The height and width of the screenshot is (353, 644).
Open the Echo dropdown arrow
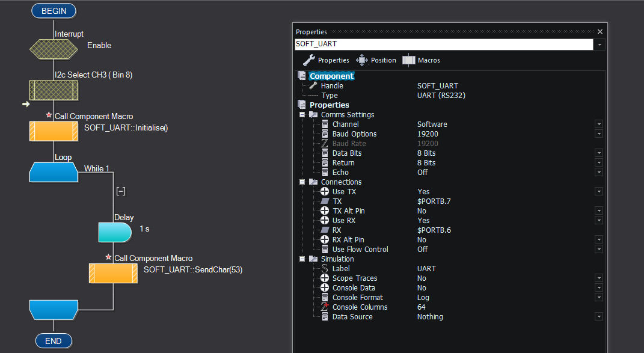(x=599, y=172)
